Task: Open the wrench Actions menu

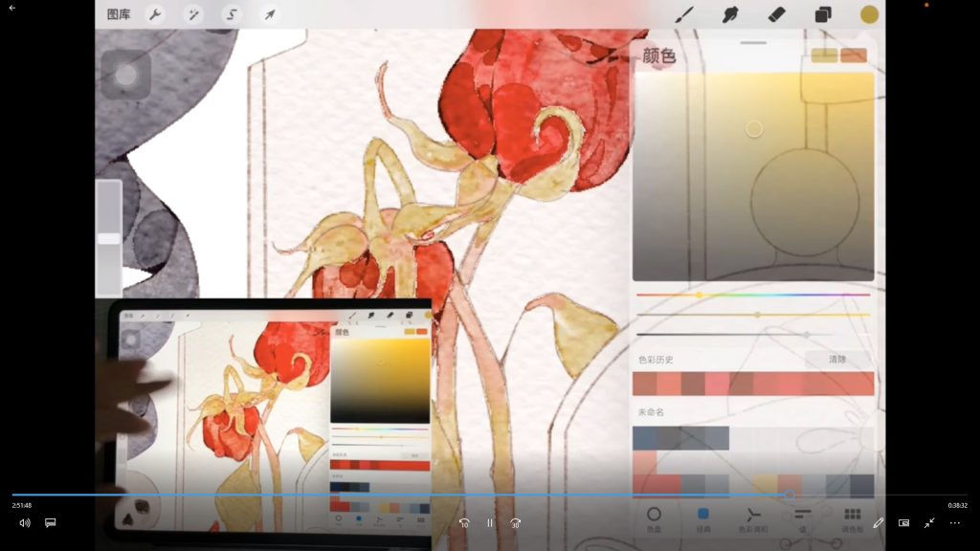Action: point(154,14)
